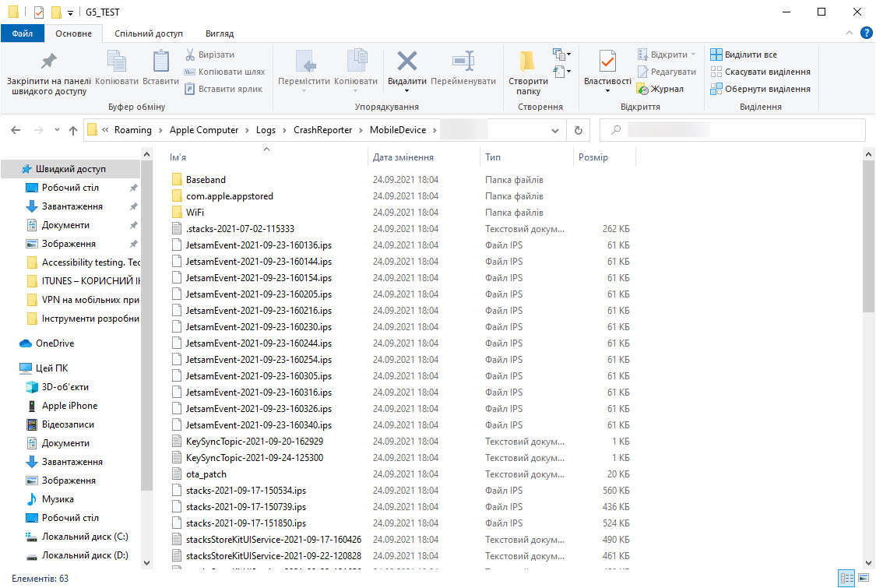Click Apple Computer in the address path
This screenshot has height=588, width=876.
click(204, 130)
